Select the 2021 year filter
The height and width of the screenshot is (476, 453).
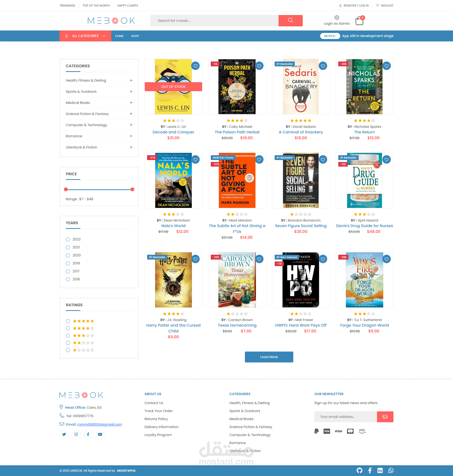(68, 247)
